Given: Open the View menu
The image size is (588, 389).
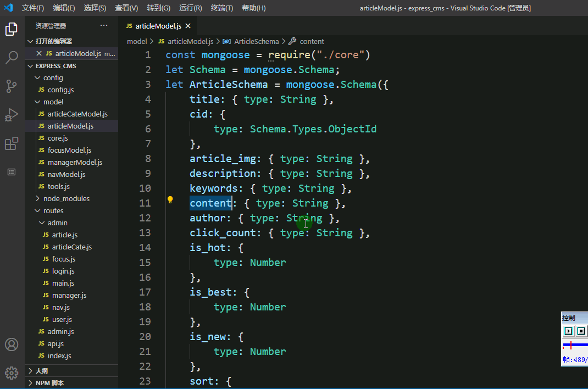Looking at the screenshot, I should 126,8.
